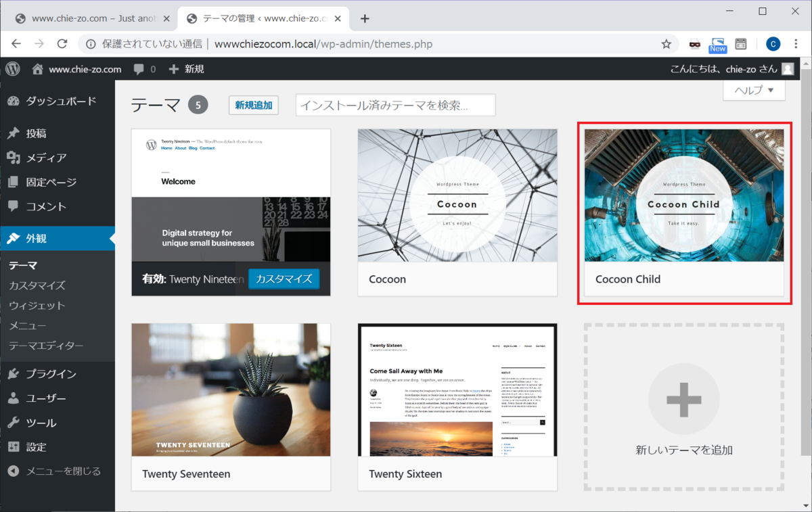The height and width of the screenshot is (512, 812).
Task: Select Cocoon theme thumbnail
Action: coord(457,195)
